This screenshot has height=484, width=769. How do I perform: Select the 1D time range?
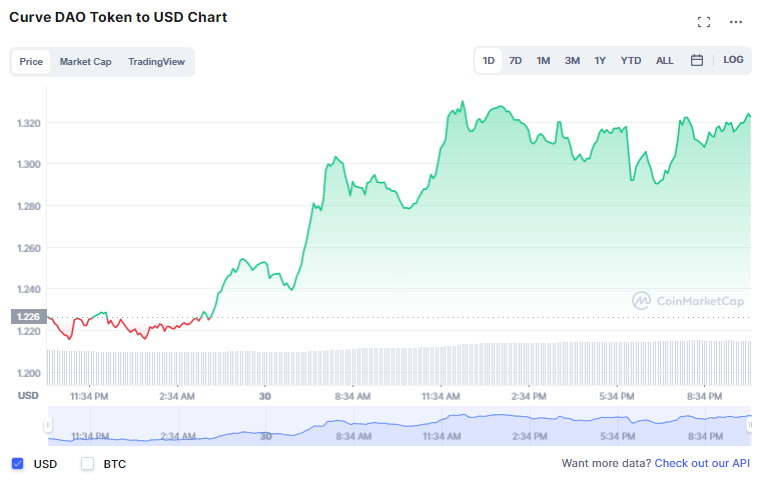tap(488, 60)
